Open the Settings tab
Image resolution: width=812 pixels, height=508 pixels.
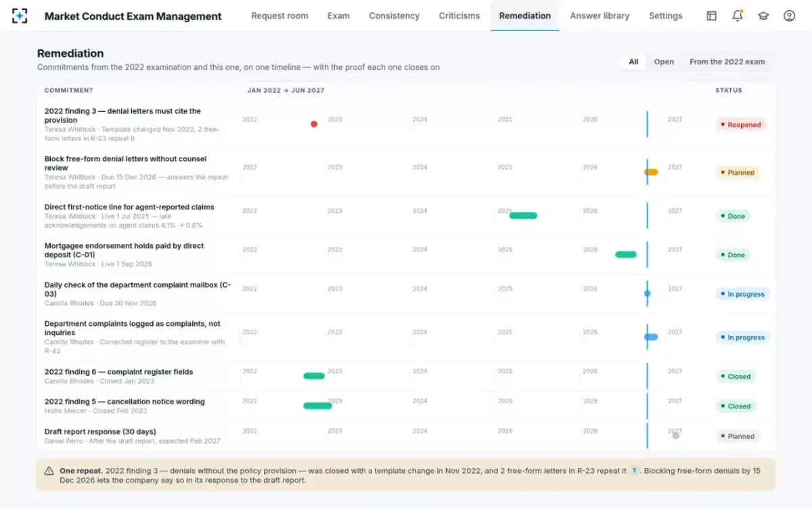(666, 16)
